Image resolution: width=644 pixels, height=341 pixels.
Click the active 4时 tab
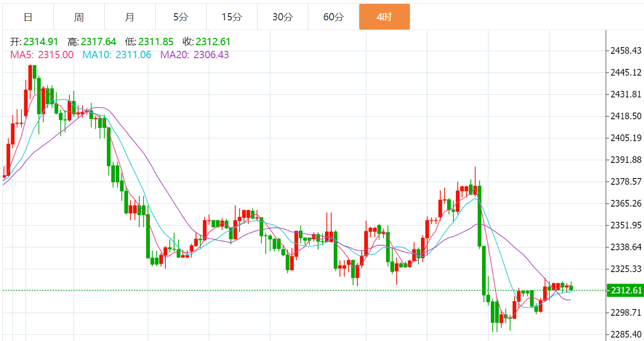(x=385, y=17)
